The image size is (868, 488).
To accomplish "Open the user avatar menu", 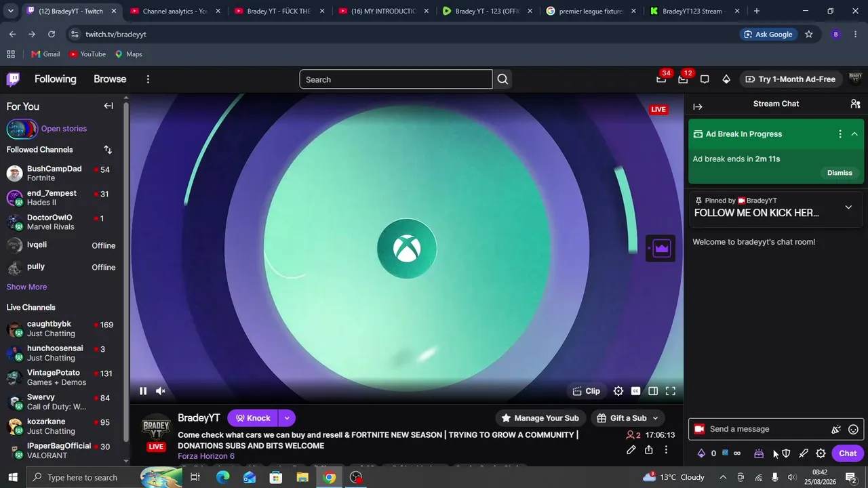I will click(855, 79).
